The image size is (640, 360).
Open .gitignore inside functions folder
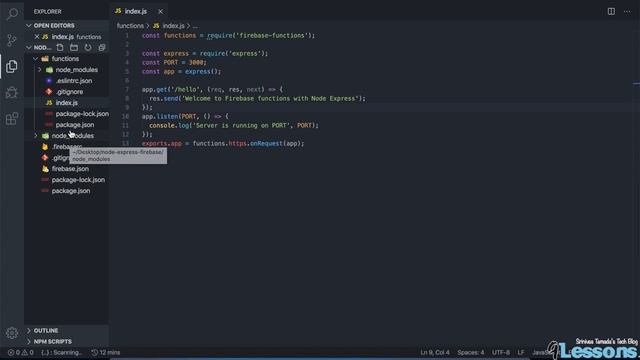point(69,92)
